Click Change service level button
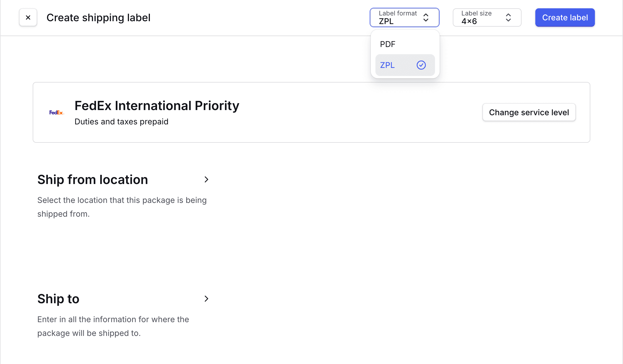Screen dimensions: 623x364 (x=529, y=112)
